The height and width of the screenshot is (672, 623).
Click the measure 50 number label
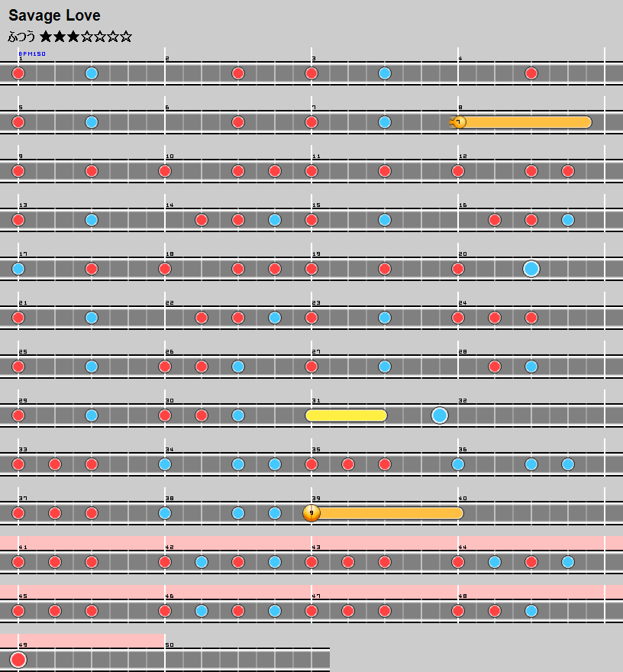pos(169,645)
